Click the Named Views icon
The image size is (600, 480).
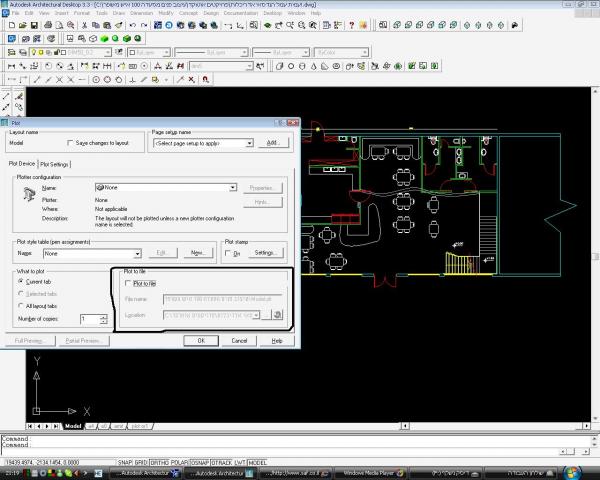point(383,25)
